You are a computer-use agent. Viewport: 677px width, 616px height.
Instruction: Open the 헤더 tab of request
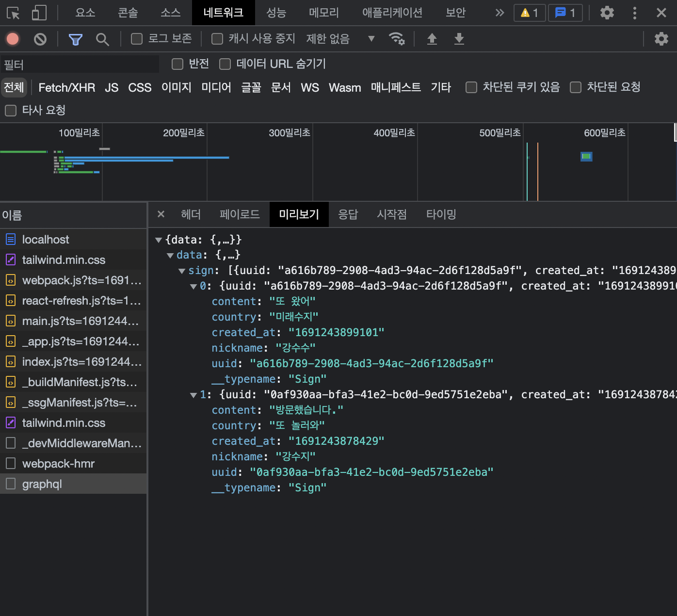click(x=191, y=214)
